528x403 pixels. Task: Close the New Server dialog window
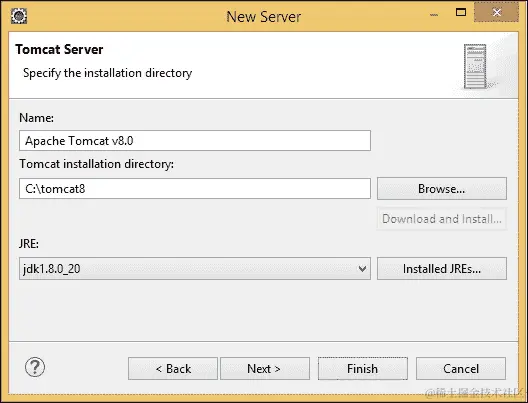coord(497,12)
